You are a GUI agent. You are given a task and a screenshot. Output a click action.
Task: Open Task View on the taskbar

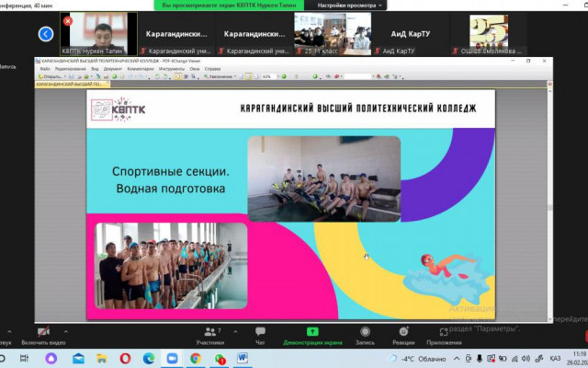[24, 358]
